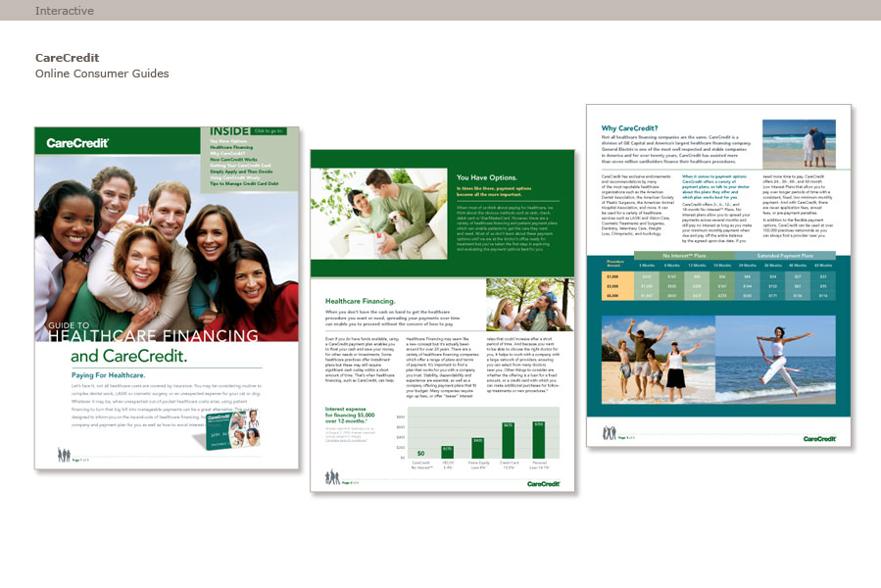The width and height of the screenshot is (881, 588).
Task: Select 'You Have Options' in the Inside list
Action: 227,141
